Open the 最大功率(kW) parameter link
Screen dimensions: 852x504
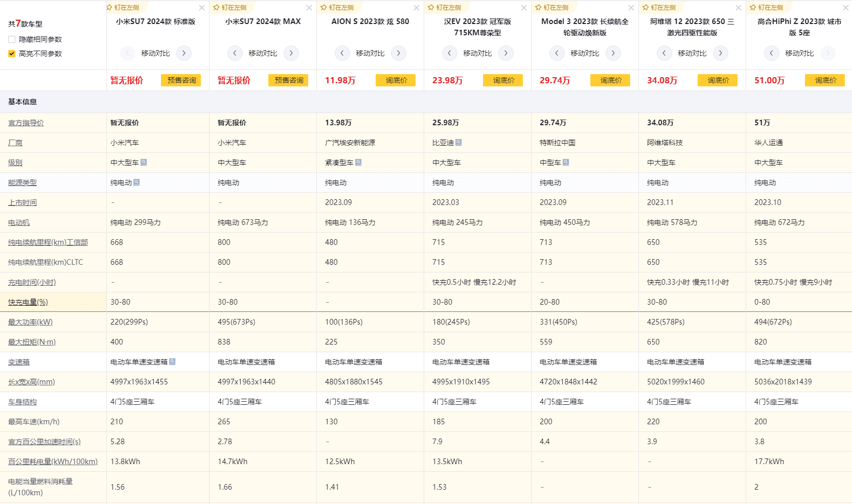coord(30,322)
